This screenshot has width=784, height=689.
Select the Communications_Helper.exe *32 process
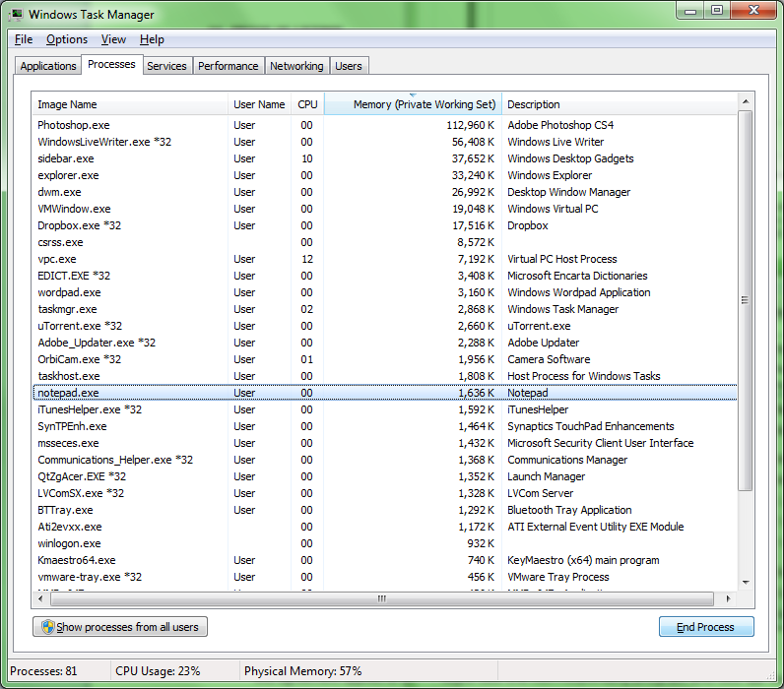click(x=384, y=460)
